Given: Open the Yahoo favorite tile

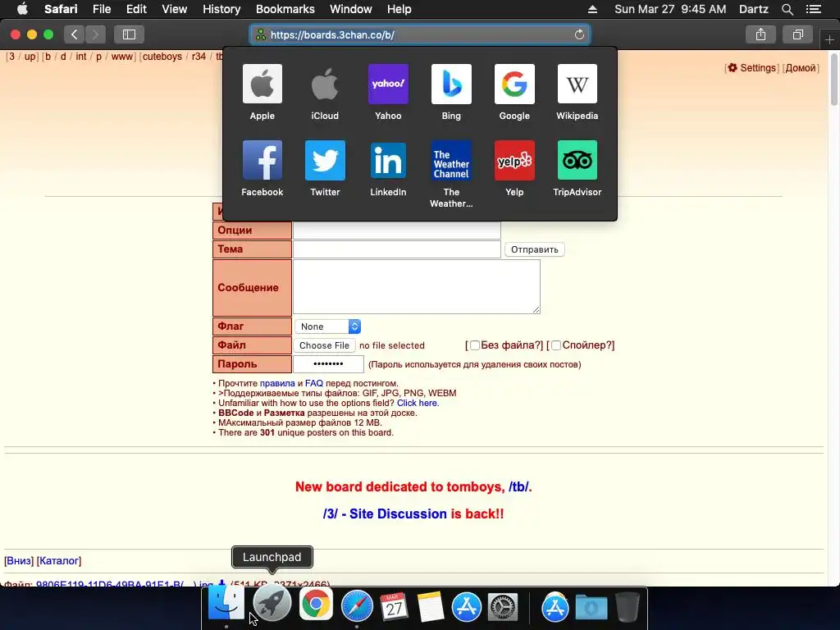Looking at the screenshot, I should (388, 84).
